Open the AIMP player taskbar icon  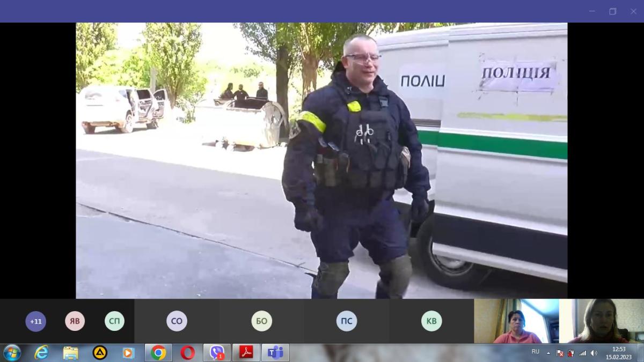pos(100,352)
